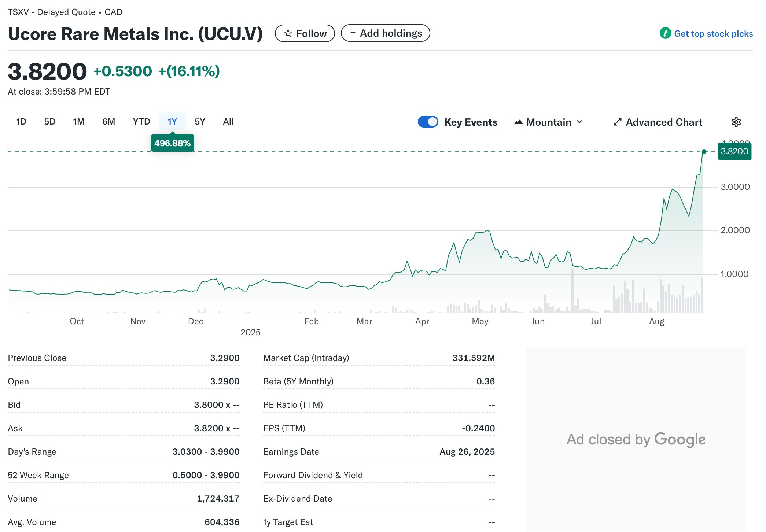This screenshot has height=532, width=766.
Task: Choose the 6M chart range
Action: pyautogui.click(x=108, y=122)
